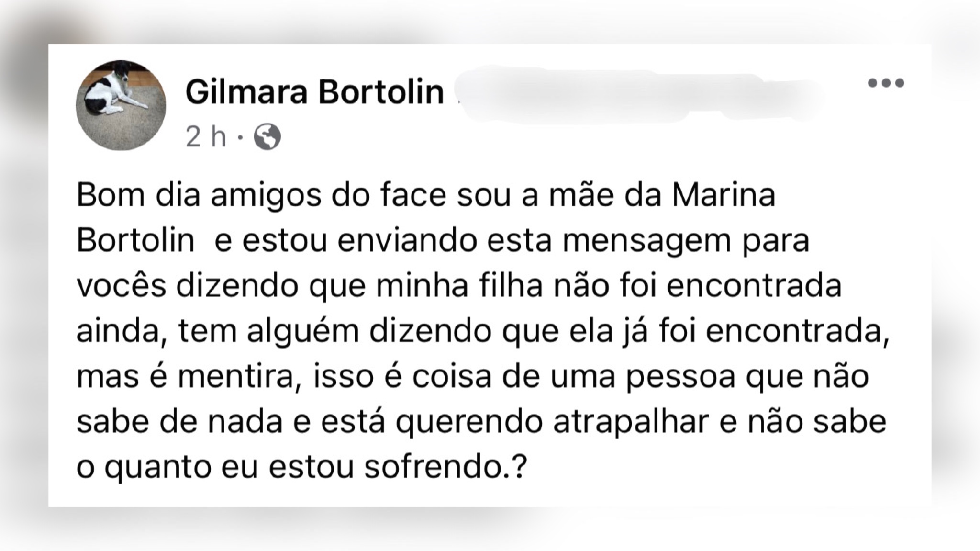Click the line starting "vocês dizendo que"

[x=459, y=287]
